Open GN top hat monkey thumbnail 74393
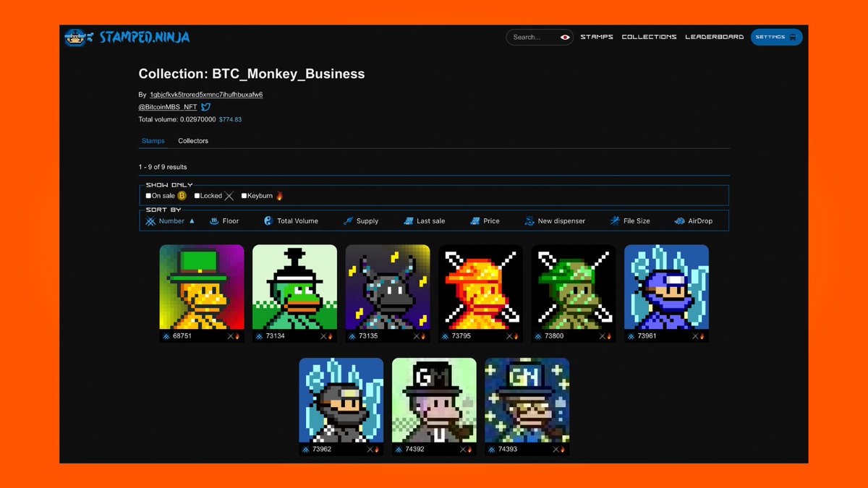This screenshot has height=488, width=868. coord(527,400)
